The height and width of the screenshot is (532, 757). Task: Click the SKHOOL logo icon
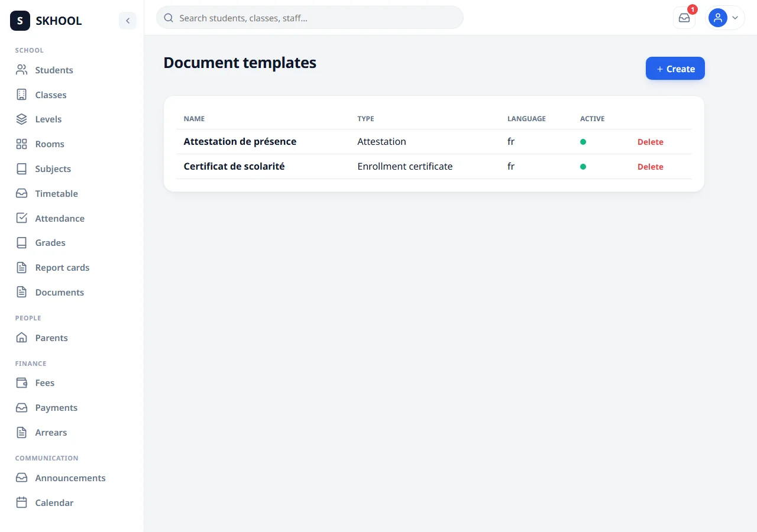(x=20, y=21)
